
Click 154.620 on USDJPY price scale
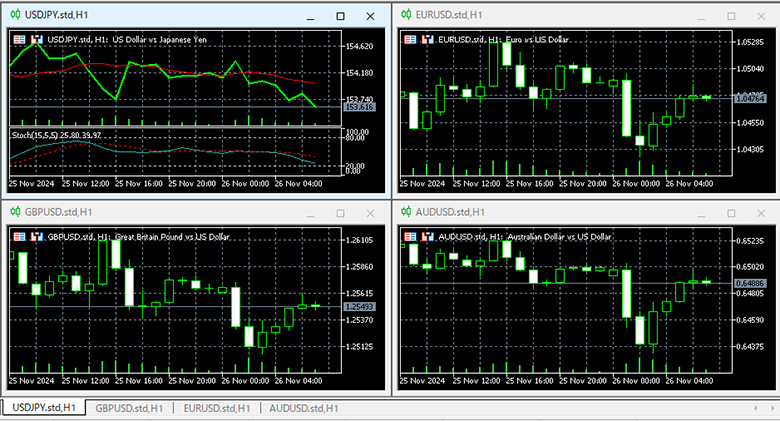(359, 46)
